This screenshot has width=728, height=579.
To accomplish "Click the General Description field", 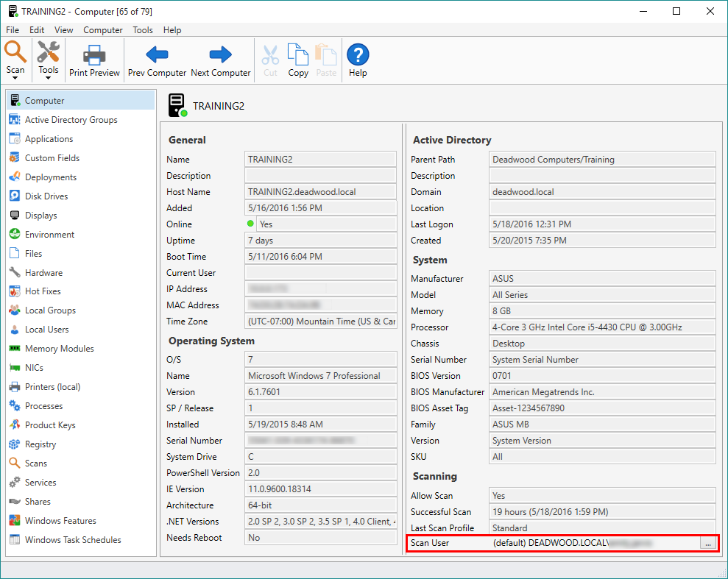I will (x=320, y=175).
